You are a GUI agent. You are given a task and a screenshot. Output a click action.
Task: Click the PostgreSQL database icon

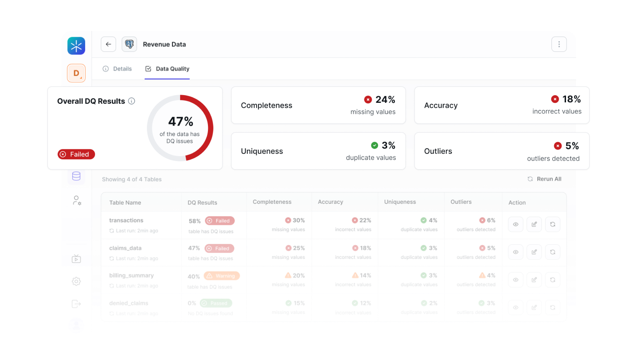click(129, 44)
